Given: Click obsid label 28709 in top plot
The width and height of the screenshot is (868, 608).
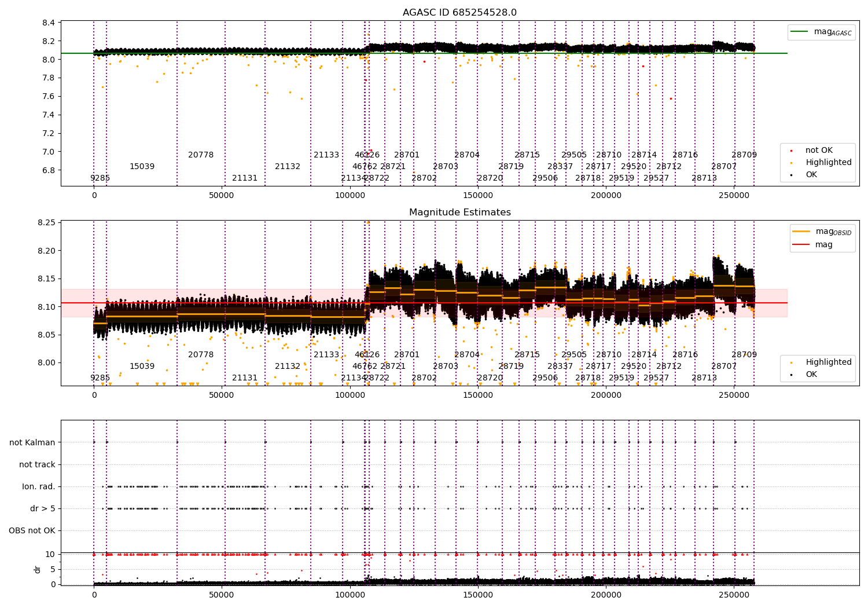Looking at the screenshot, I should point(744,155).
